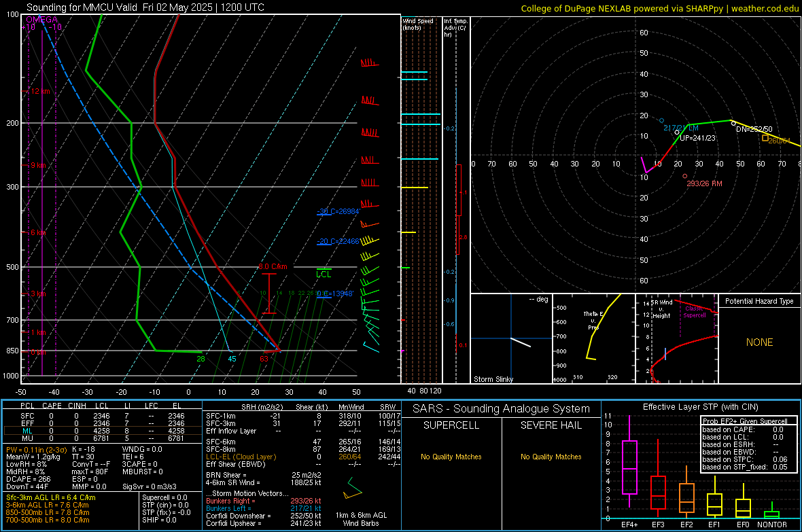This screenshot has width=802, height=532.
Task: Click the SARS - Sounding Analogue System title
Action: 502,409
